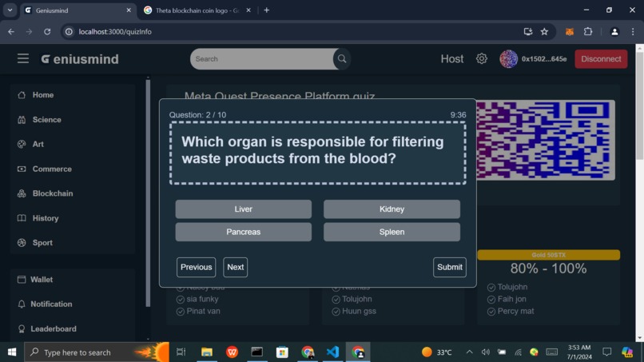Select the Spleen answer
644x362 pixels.
[392, 232]
